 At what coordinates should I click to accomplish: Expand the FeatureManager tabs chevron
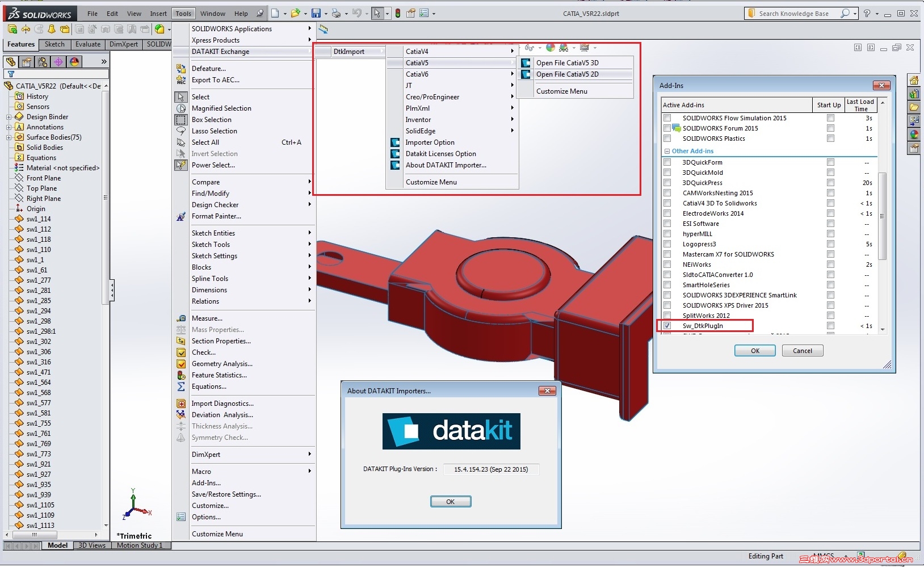[x=104, y=61]
